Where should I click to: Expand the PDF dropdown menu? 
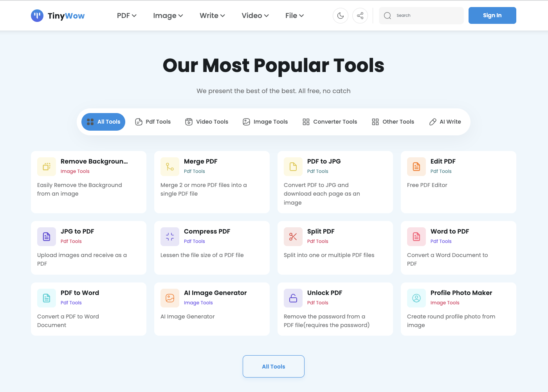pos(126,16)
